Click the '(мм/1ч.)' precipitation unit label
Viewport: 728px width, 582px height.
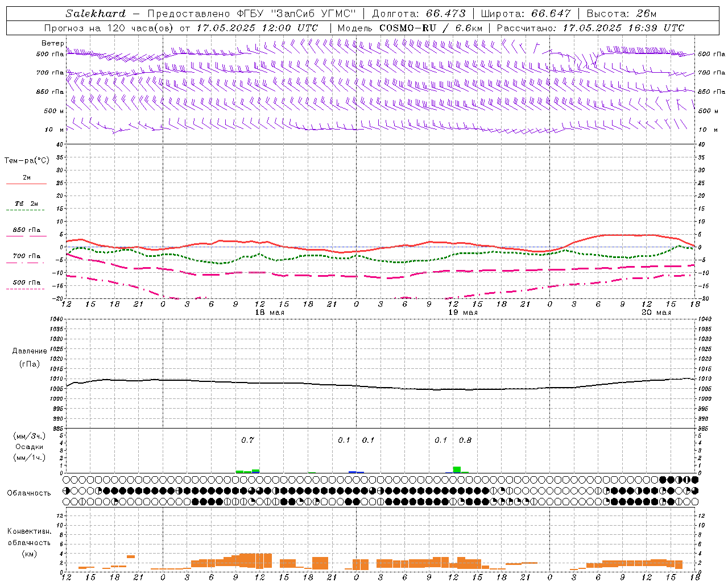click(30, 458)
